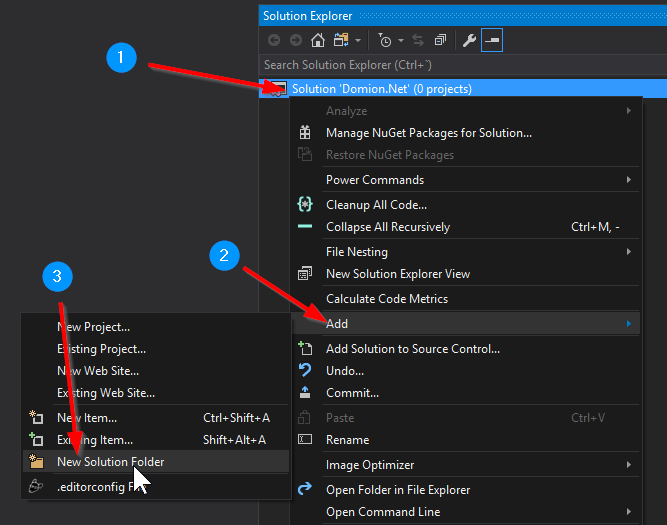Click the .editorconfig planet icon

(36, 486)
